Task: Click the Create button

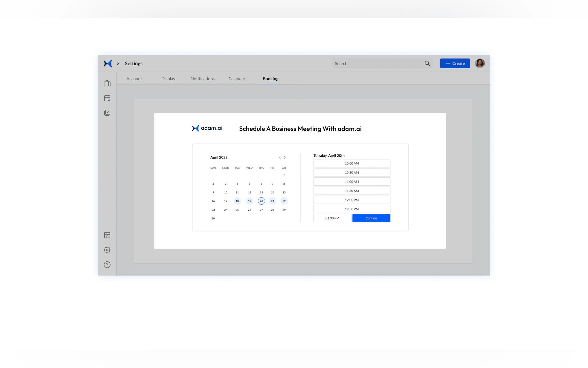Action: (455, 63)
